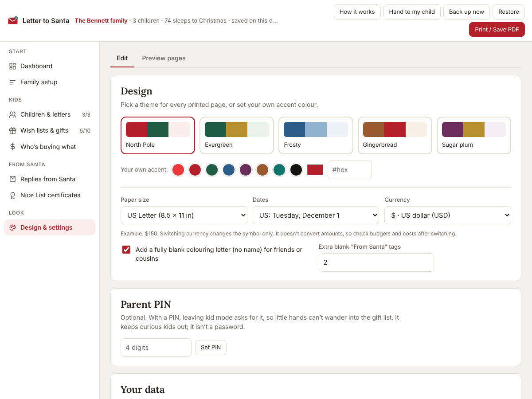Select Design & settings in the sidebar
The height and width of the screenshot is (399, 532).
[x=50, y=227]
